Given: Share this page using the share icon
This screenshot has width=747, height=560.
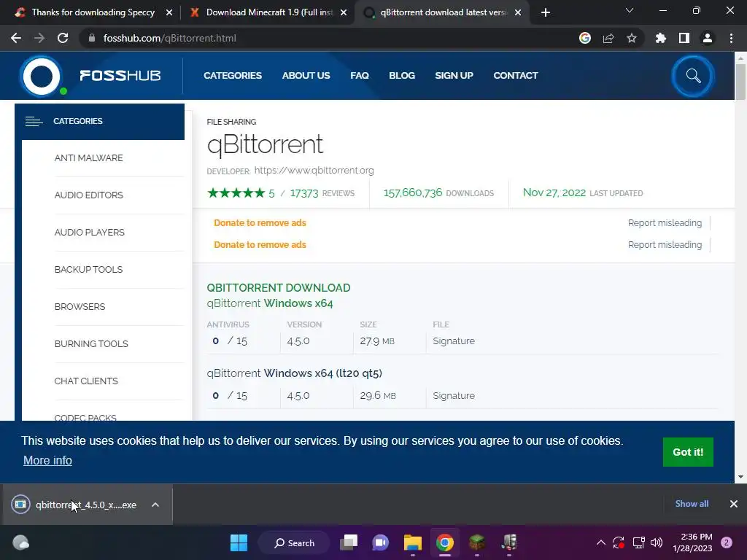Looking at the screenshot, I should pos(608,38).
